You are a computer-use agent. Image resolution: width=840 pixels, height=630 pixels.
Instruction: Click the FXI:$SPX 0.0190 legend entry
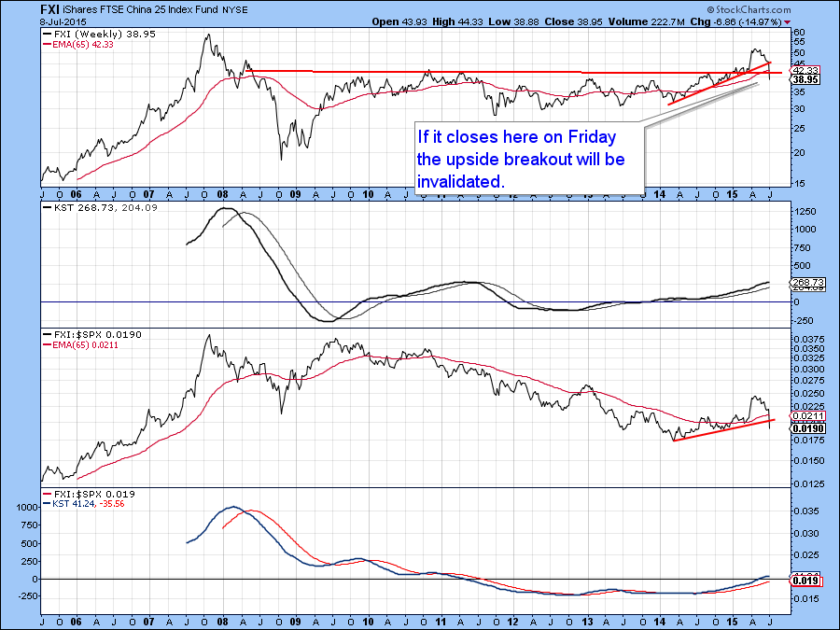[x=92, y=334]
